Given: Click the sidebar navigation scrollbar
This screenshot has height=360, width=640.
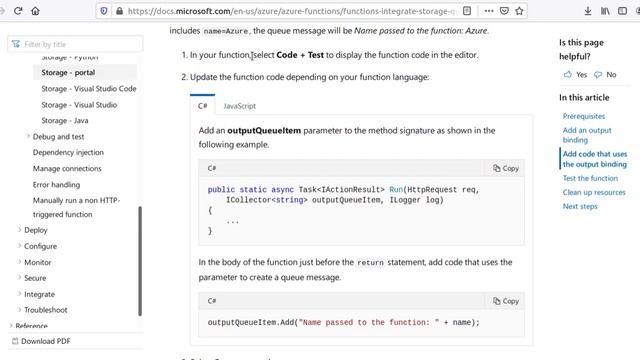Looking at the screenshot, I should tap(140, 261).
